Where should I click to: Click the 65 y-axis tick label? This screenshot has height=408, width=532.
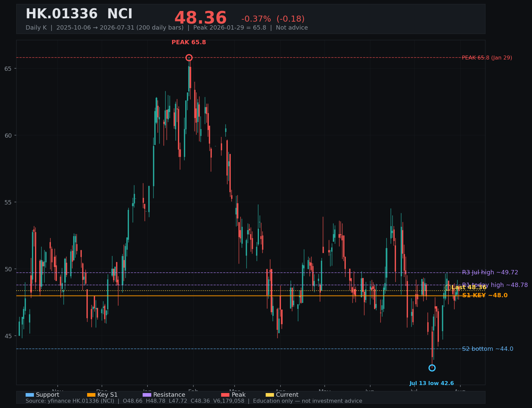tap(8, 68)
